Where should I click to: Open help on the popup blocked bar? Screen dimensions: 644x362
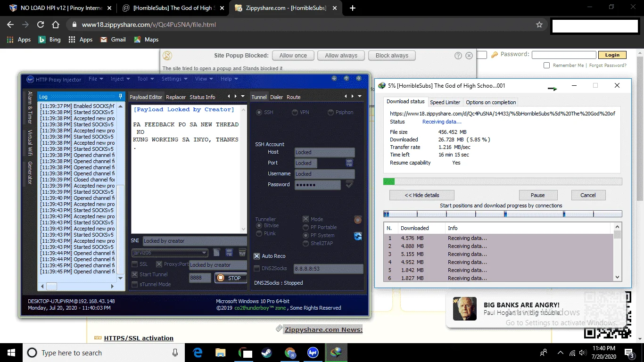tap(458, 56)
